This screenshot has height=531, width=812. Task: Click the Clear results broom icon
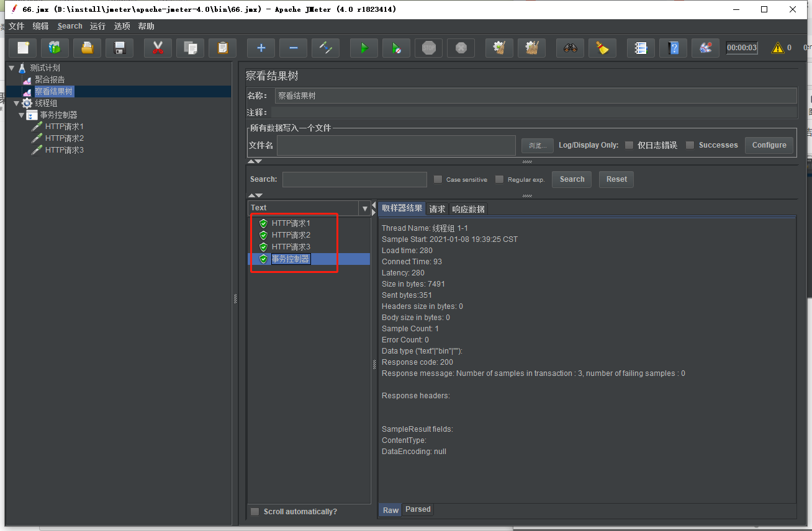pyautogui.click(x=499, y=48)
